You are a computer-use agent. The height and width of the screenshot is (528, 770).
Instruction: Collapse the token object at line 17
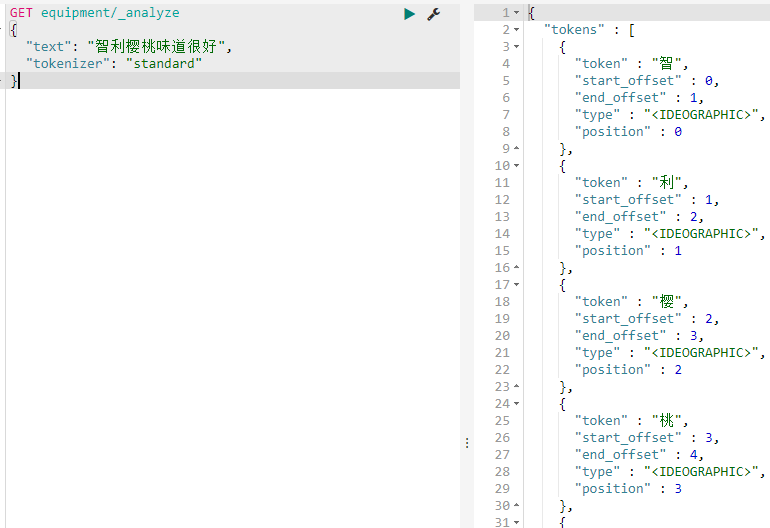point(516,284)
